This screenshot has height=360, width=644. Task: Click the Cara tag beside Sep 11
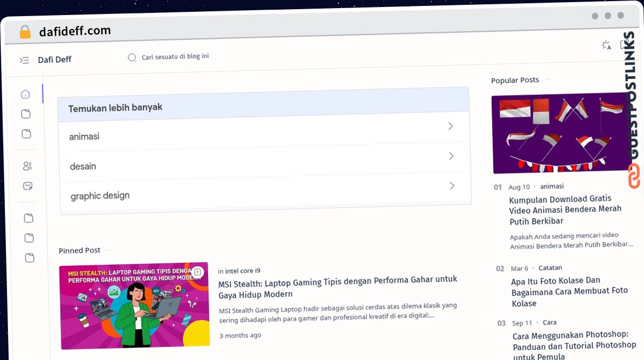click(x=550, y=322)
